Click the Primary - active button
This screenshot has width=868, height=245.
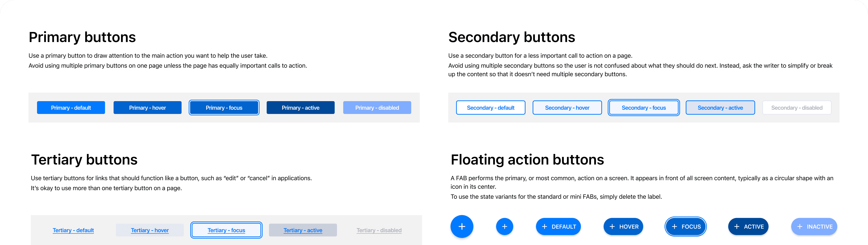tap(300, 108)
